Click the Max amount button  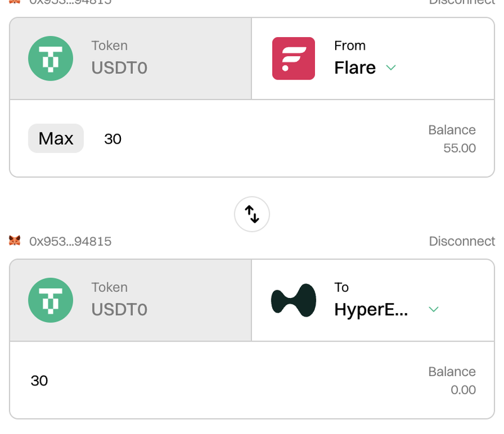pyautogui.click(x=56, y=138)
